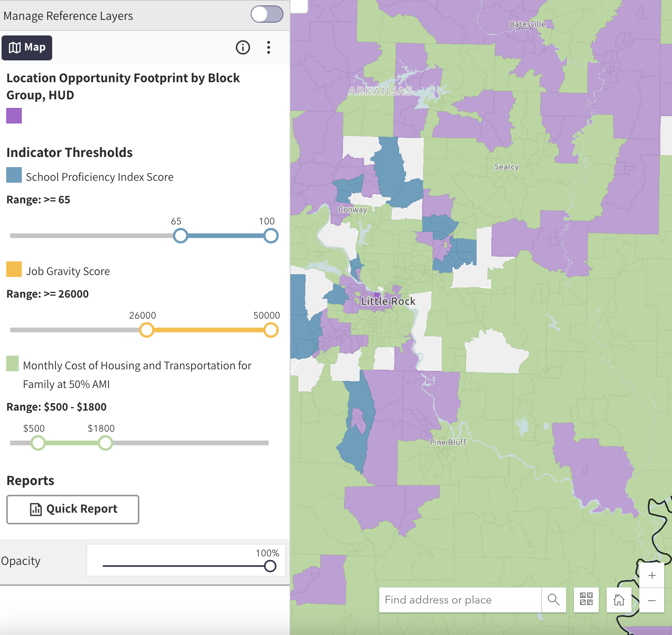Open the layer information panel via the info icon

(243, 48)
